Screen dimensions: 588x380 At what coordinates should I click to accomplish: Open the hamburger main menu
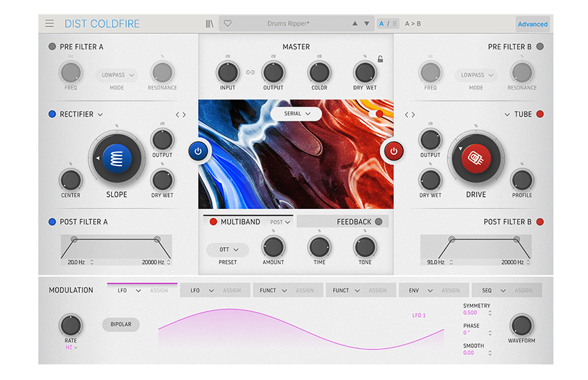[x=50, y=24]
